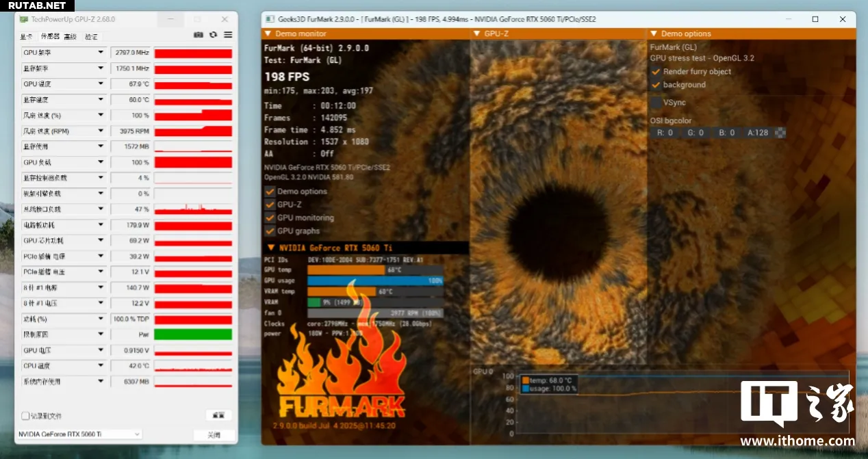Click the GPU-Z screenshot camera icon

pos(199,35)
